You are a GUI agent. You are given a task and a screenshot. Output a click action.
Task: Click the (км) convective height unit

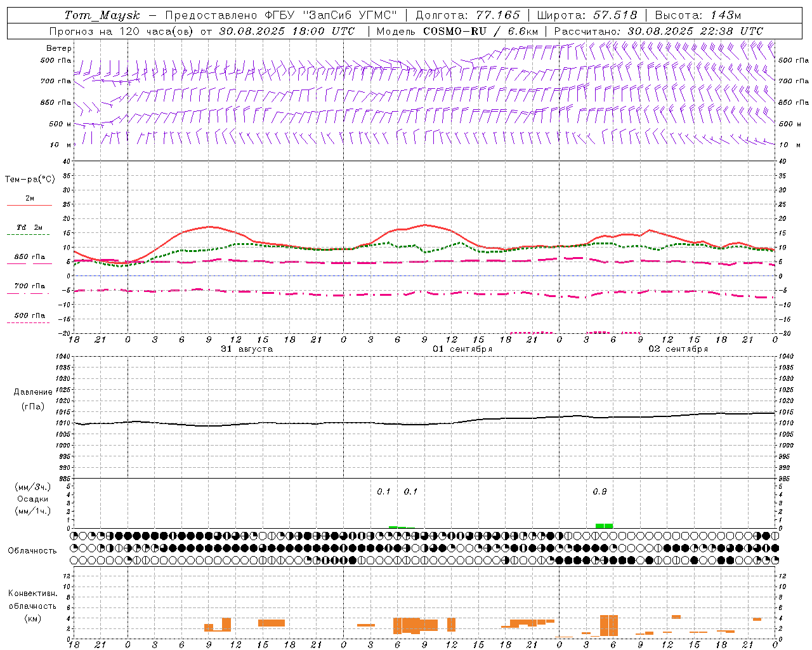click(x=32, y=618)
